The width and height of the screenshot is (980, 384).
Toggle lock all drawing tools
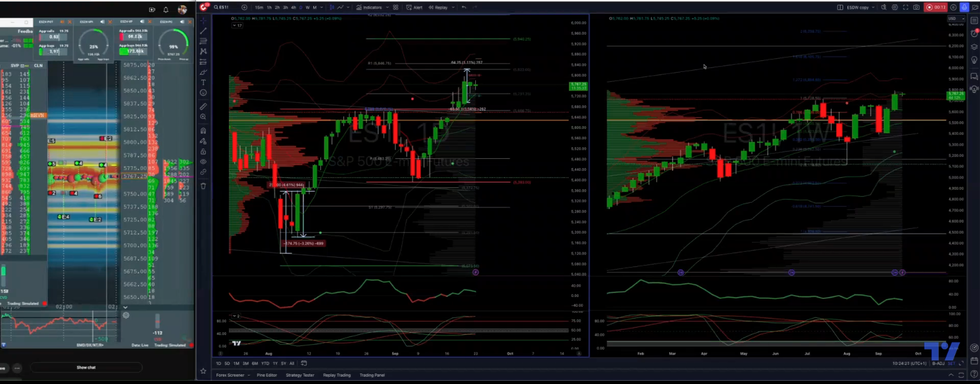(x=203, y=151)
